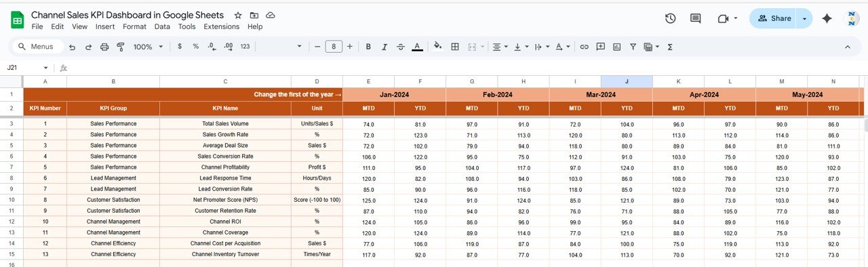Open the Format menu
Viewport: 868px width, 267px height.
[134, 26]
